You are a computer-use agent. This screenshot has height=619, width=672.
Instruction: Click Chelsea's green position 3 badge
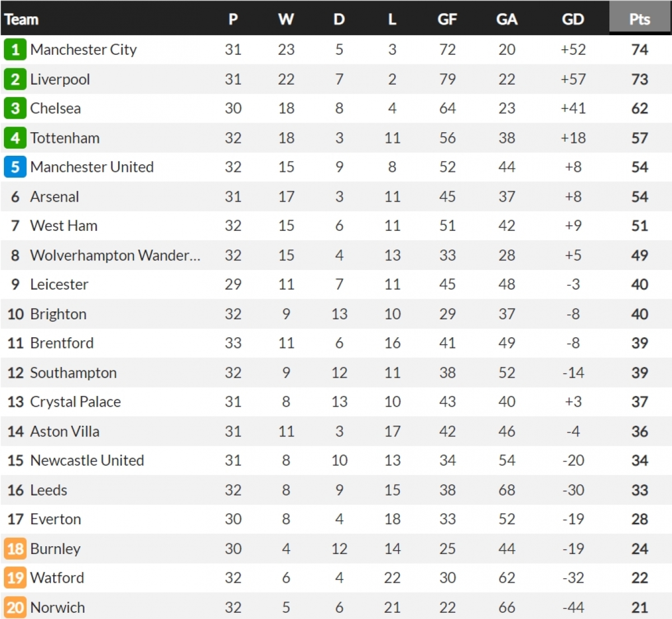tap(15, 108)
